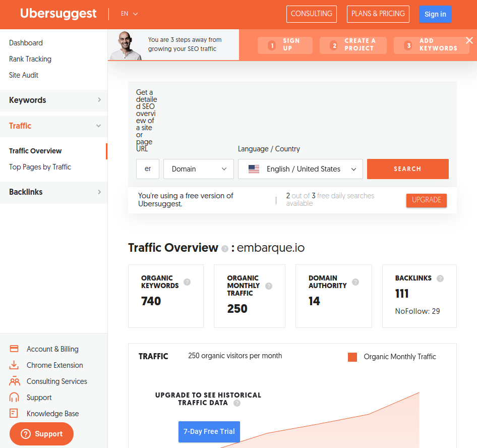Click the UPGRADE button
This screenshot has height=448, width=477.
pos(427,200)
